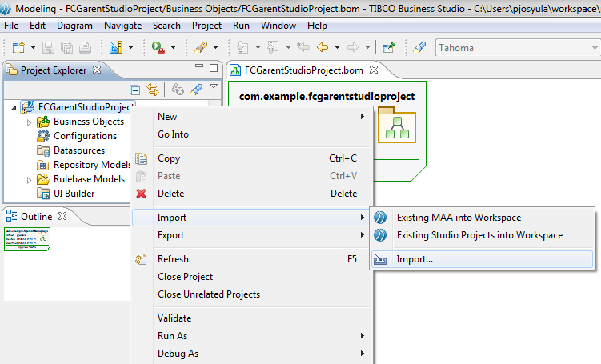The width and height of the screenshot is (601, 364).
Task: Click the Project Explorer blue pin icon
Action: [x=196, y=90]
